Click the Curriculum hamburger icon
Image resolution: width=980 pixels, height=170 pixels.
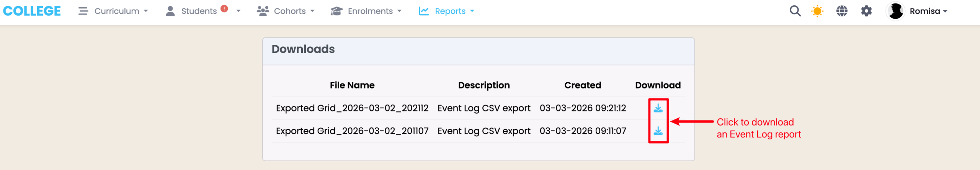(83, 11)
